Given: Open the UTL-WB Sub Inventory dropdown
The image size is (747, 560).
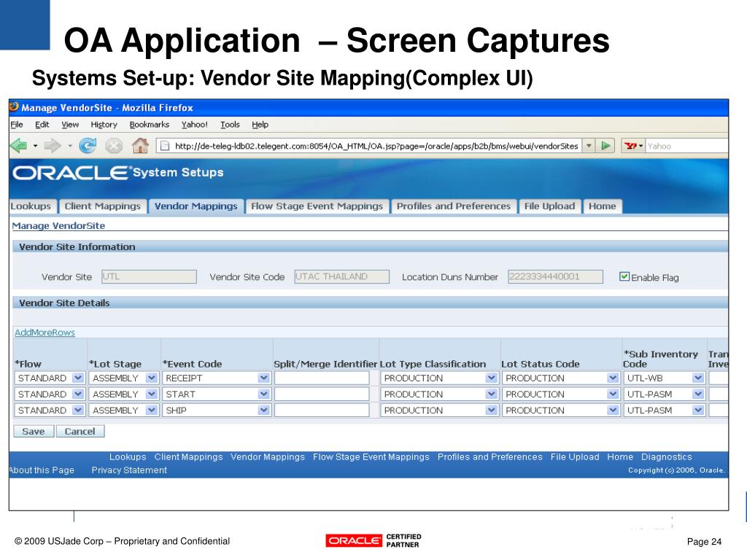Looking at the screenshot, I should [x=698, y=378].
